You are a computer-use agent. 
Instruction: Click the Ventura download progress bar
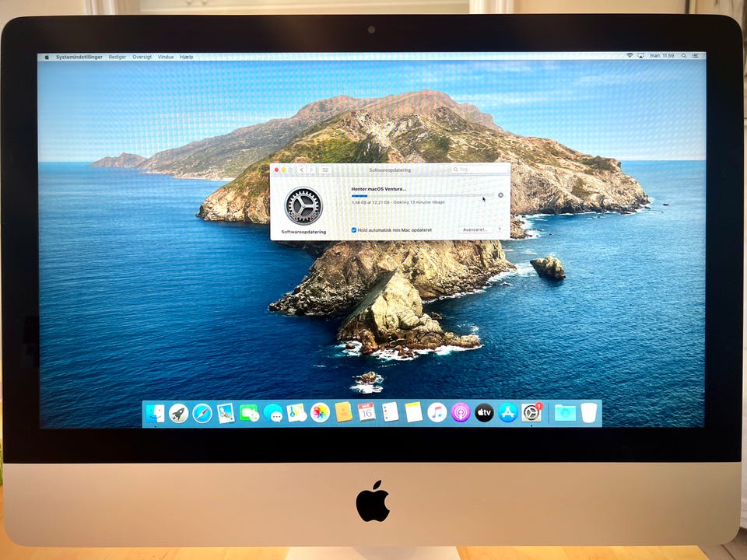423,195
